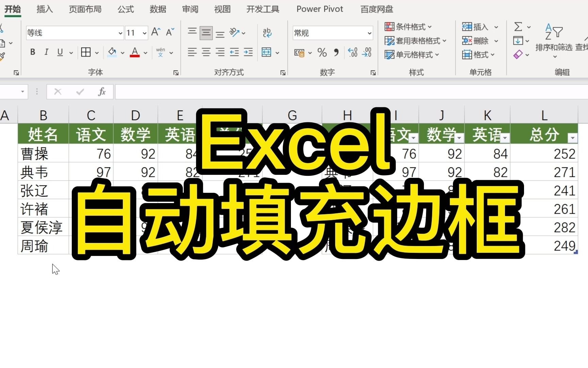Switch to the 插入 ribbon tab
The image size is (588, 368).
(45, 9)
